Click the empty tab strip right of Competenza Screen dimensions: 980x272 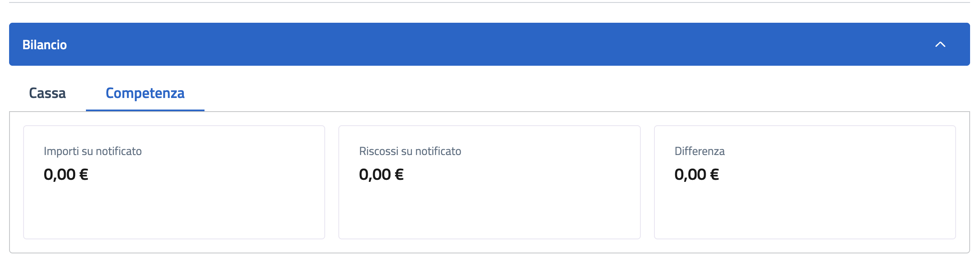coord(578,93)
